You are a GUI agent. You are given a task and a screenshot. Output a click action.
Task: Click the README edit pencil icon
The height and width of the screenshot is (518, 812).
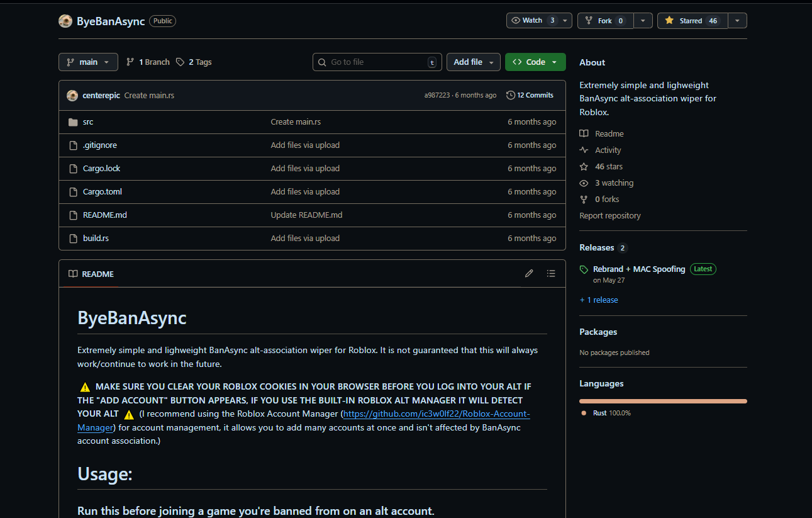[529, 274]
